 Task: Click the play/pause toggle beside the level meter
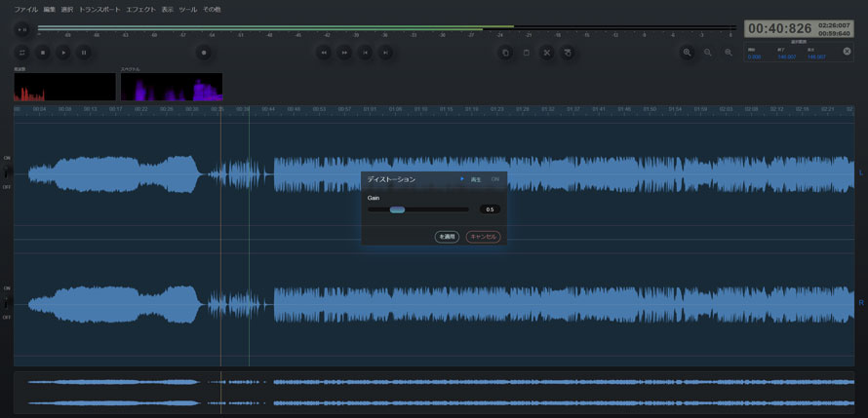click(22, 29)
